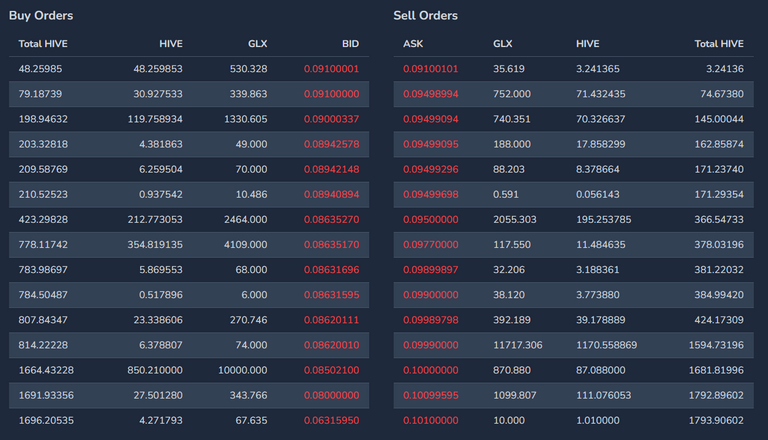Screen dimensions: 768x440
Task: Click sell GLX amount 35.619
Action: 509,69
